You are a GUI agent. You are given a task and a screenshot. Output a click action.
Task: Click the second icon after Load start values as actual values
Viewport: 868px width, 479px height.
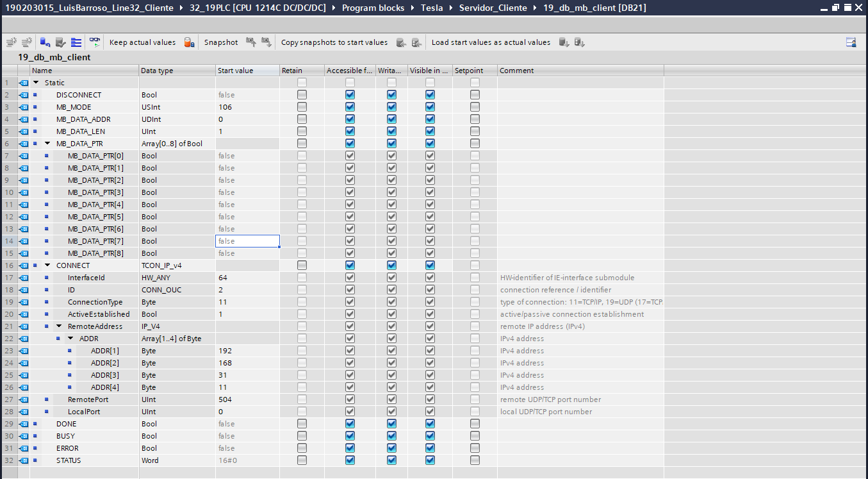[579, 42]
